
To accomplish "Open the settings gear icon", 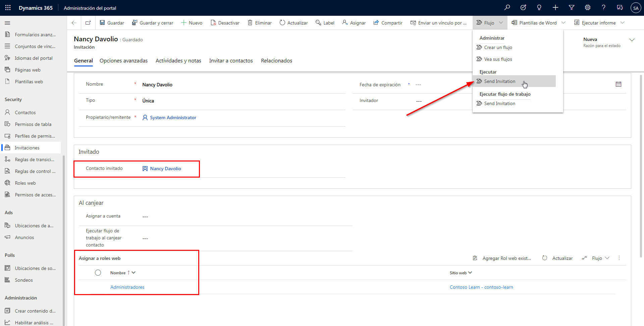I will pos(588,8).
